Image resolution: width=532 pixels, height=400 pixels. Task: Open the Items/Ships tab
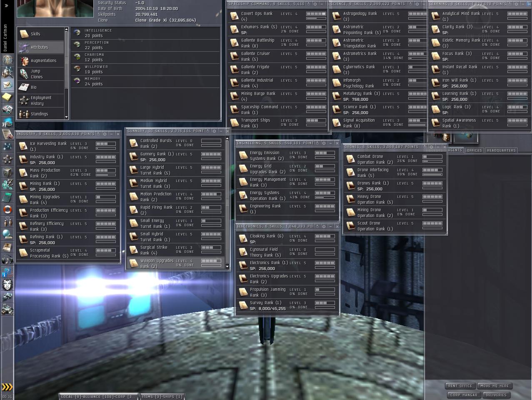point(162,397)
